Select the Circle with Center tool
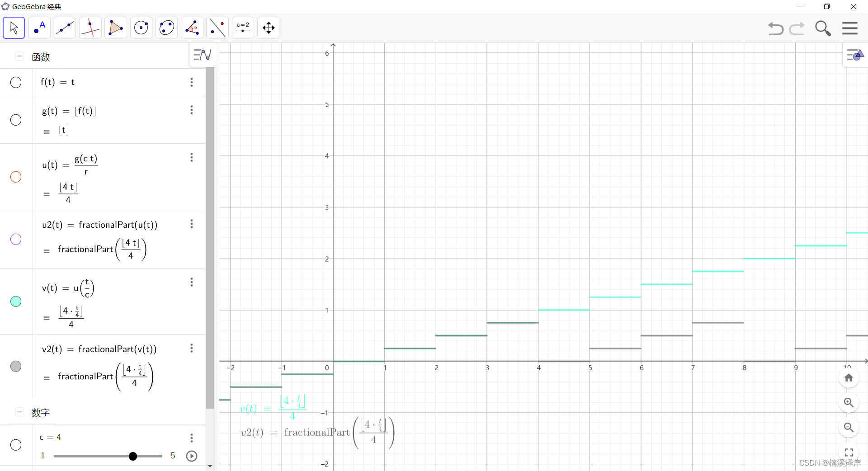The image size is (868, 471). (142, 28)
